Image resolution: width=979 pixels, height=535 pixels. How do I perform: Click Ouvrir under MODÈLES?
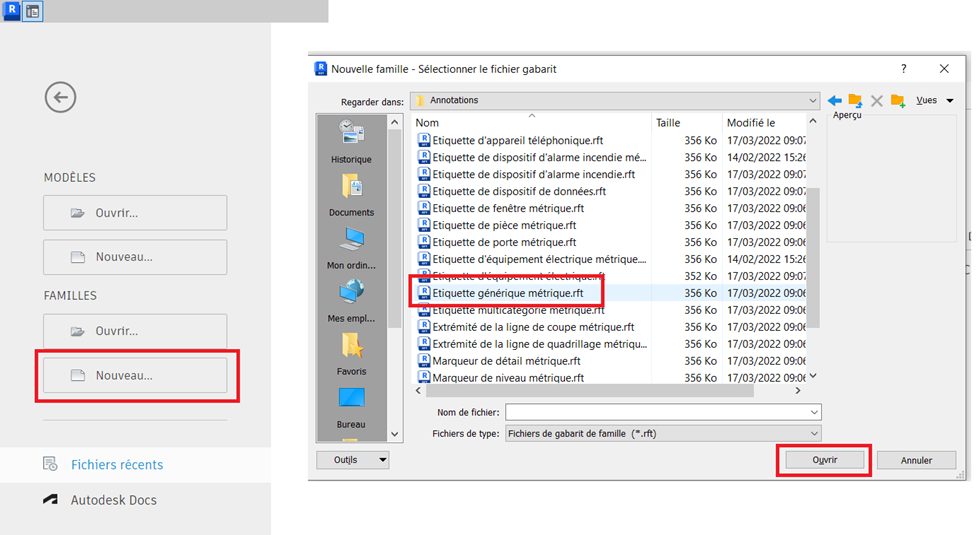pos(135,213)
